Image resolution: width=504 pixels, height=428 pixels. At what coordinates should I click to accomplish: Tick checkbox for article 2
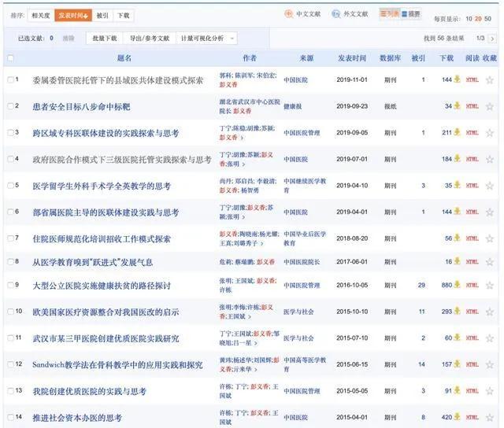[x=10, y=106]
